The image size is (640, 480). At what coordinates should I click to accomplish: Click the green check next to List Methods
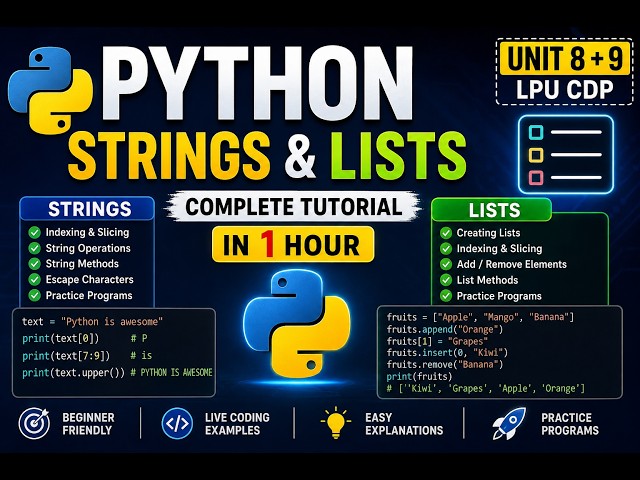(446, 280)
